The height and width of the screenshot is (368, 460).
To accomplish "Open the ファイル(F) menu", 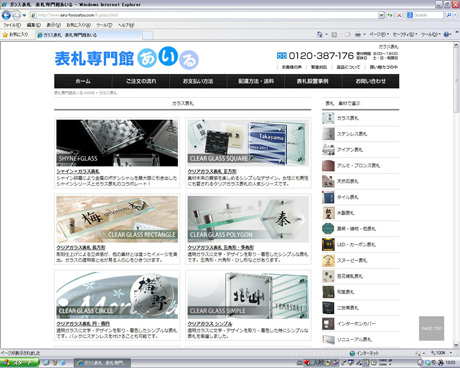I will tap(12, 25).
